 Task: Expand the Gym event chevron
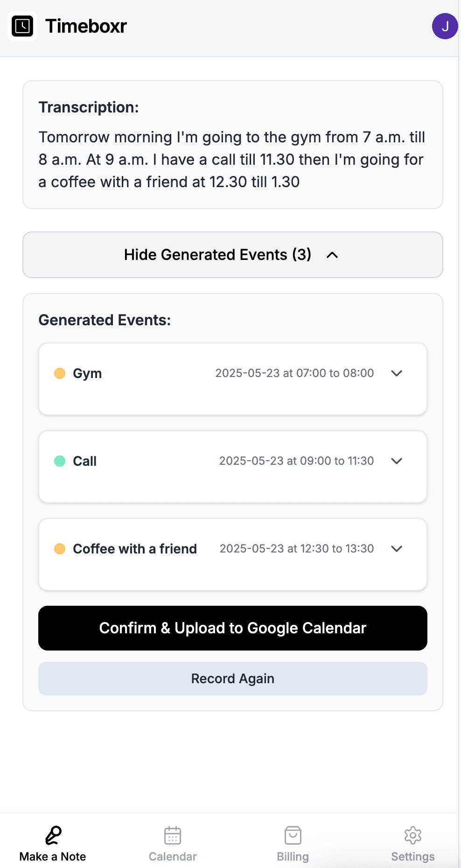[x=397, y=373]
